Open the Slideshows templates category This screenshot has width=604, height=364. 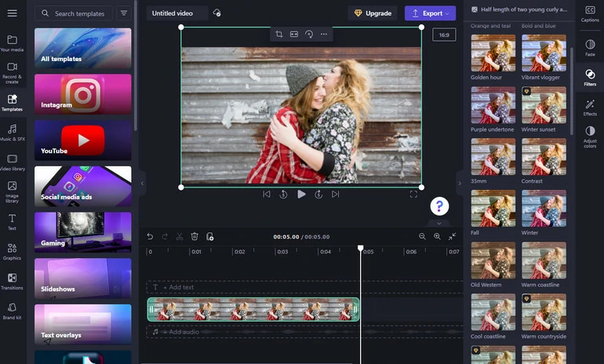pos(83,278)
